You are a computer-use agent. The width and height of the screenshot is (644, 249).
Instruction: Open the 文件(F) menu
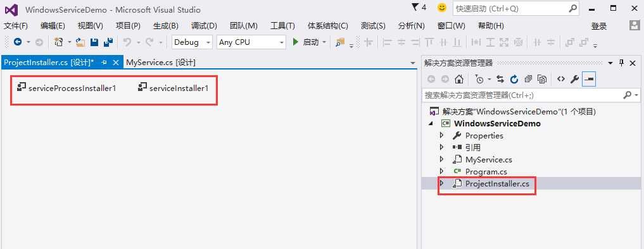tap(16, 26)
